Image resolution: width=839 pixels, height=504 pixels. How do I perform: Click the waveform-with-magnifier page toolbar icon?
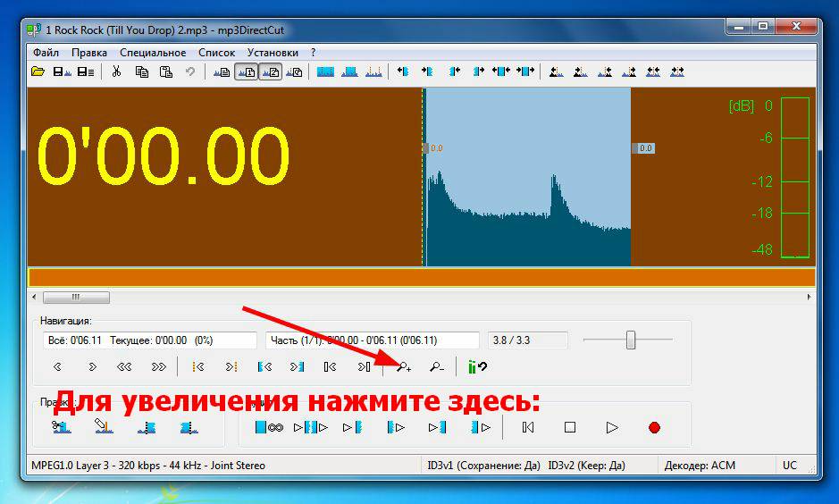pos(294,71)
